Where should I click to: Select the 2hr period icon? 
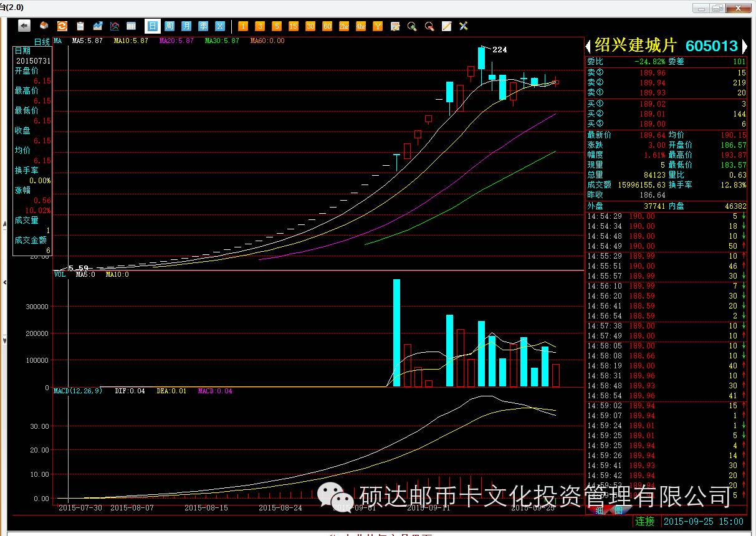point(344,26)
